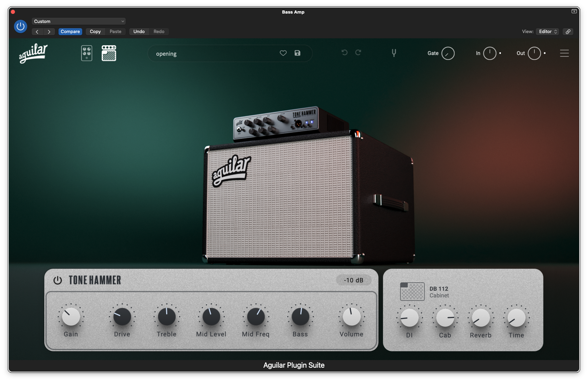Screen dimensions: 588x382
Task: Open the hamburger menu
Action: pos(565,53)
